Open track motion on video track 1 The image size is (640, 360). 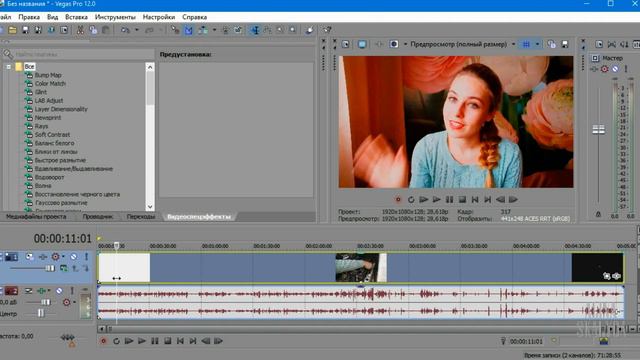[29, 257]
